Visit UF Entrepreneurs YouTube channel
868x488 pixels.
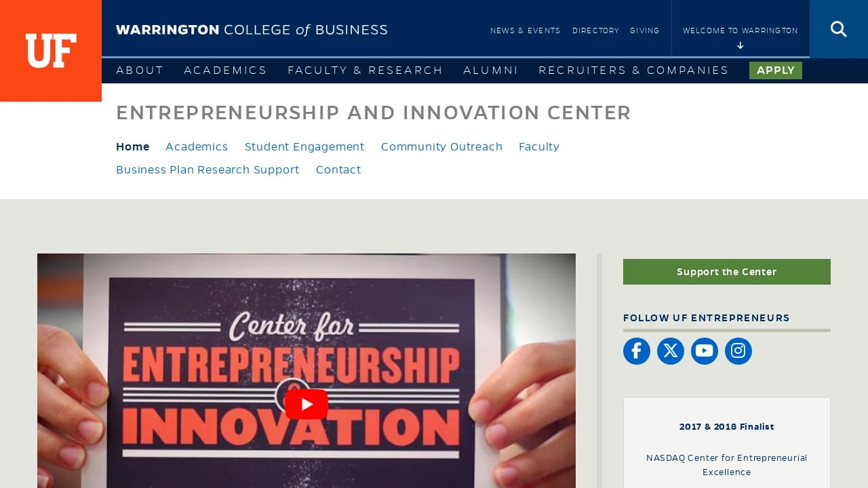tap(704, 351)
